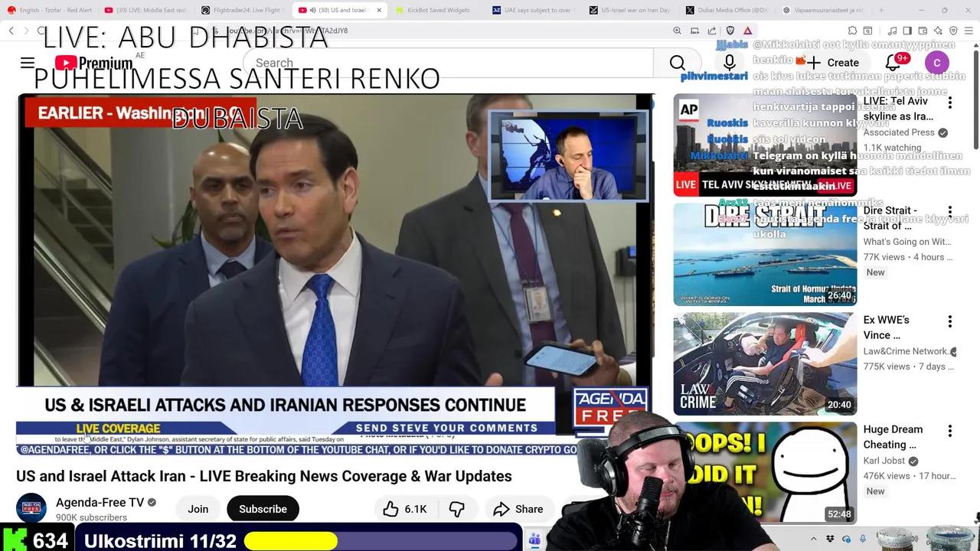
Task: Switch to UAE says subject to tab
Action: pyautogui.click(x=534, y=10)
